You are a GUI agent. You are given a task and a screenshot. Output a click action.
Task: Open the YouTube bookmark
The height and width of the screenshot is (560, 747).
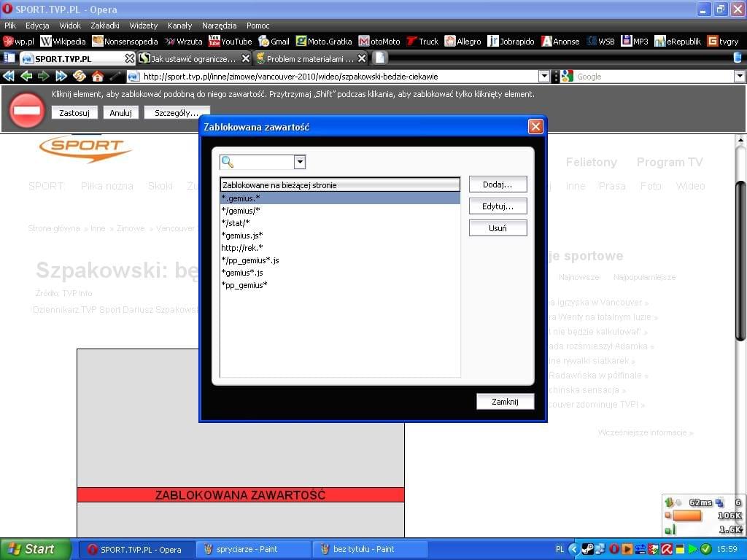pos(230,42)
